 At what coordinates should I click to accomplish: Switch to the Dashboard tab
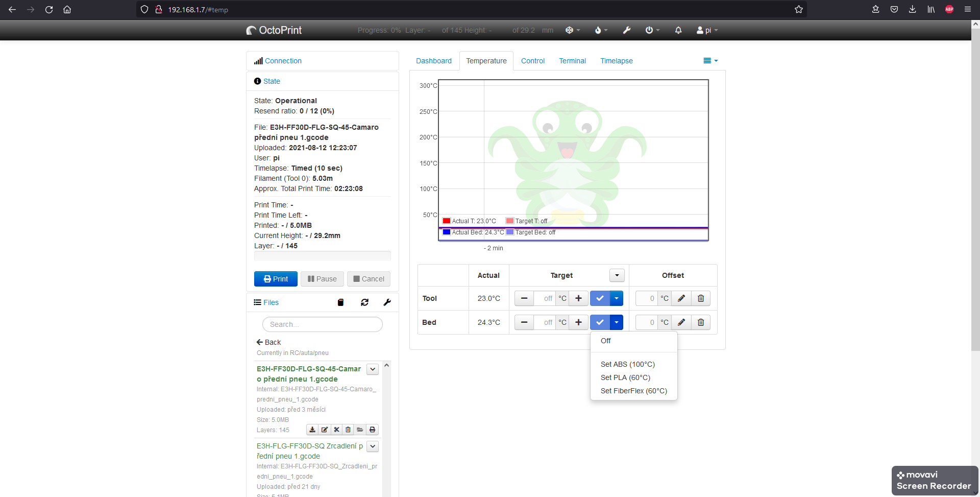tap(434, 61)
